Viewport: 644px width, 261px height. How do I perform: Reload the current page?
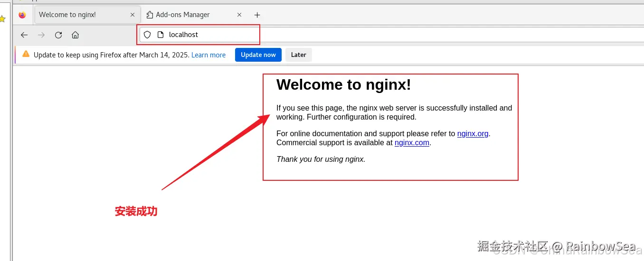tap(58, 35)
